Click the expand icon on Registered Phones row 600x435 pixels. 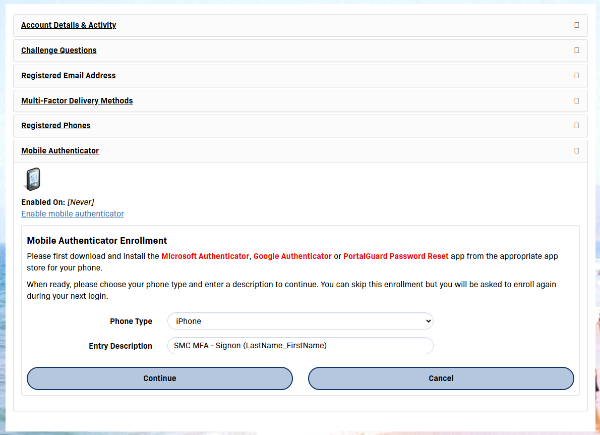point(576,125)
